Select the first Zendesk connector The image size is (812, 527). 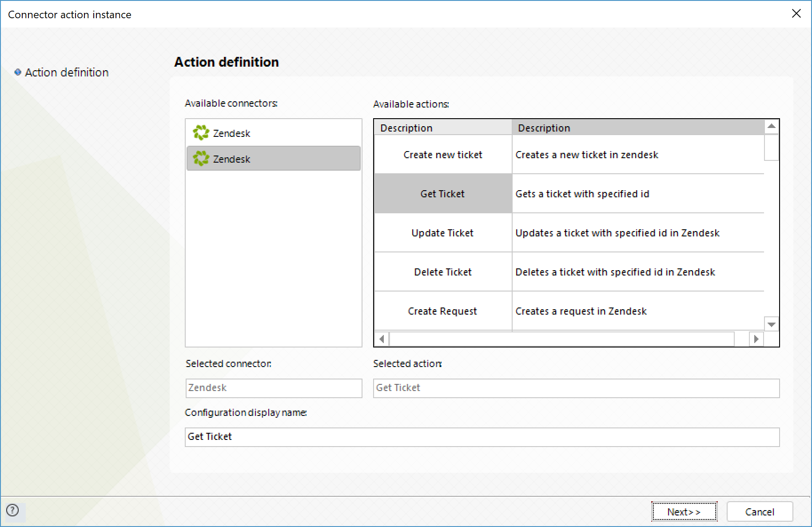point(273,133)
